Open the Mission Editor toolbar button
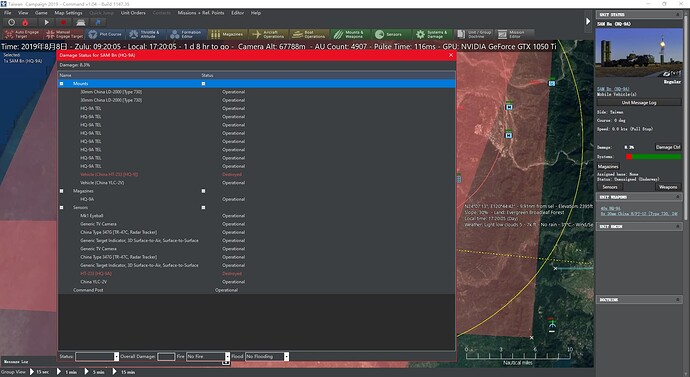Image resolution: width=690 pixels, height=377 pixels. click(514, 34)
